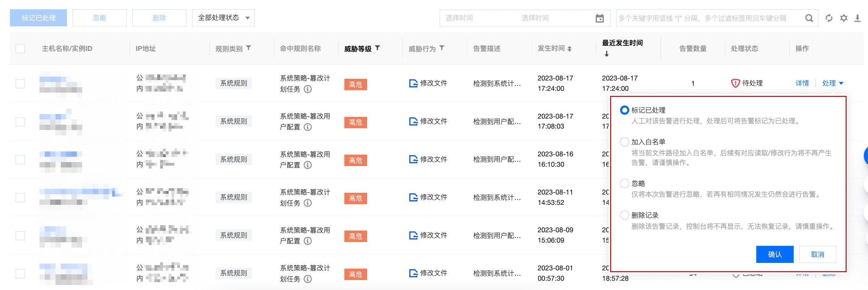Screen dimensions: 868x290
Task: Open table settings via the gear icon
Action: (843, 18)
